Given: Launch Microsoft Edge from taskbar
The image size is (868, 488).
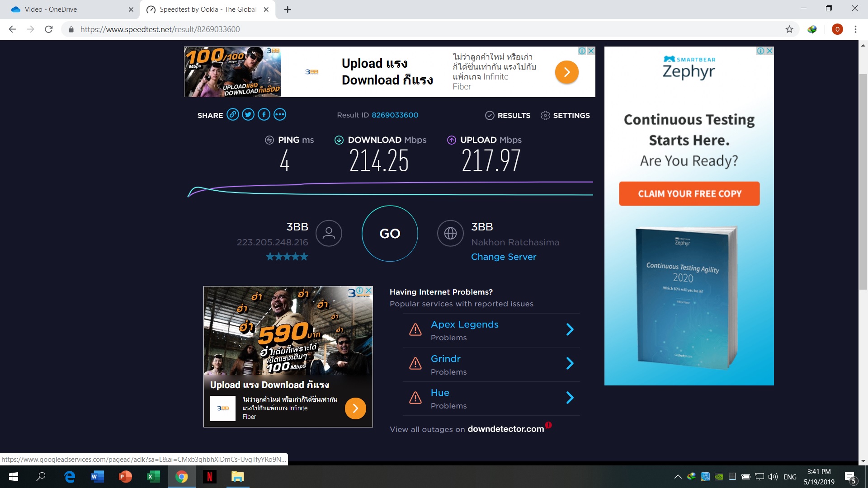Looking at the screenshot, I should tap(70, 477).
